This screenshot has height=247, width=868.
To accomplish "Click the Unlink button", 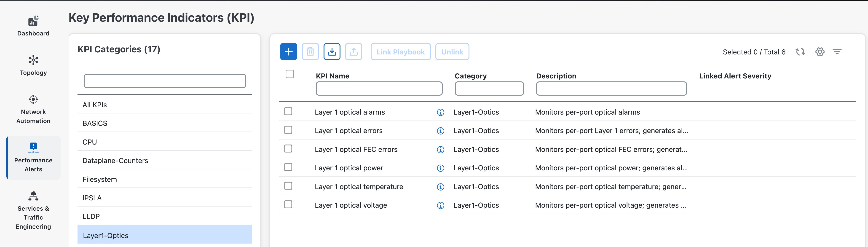I will [452, 52].
